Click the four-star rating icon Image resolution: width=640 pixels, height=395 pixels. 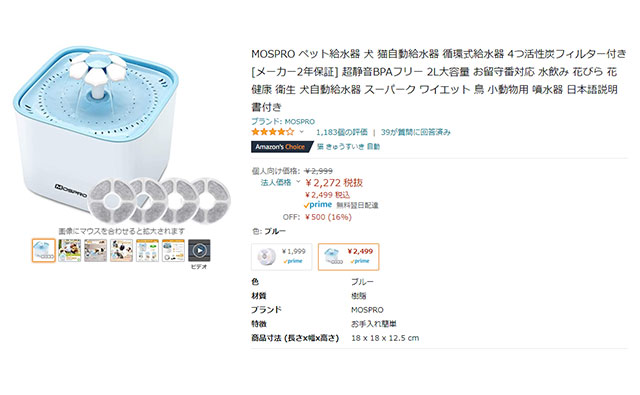pos(273,132)
